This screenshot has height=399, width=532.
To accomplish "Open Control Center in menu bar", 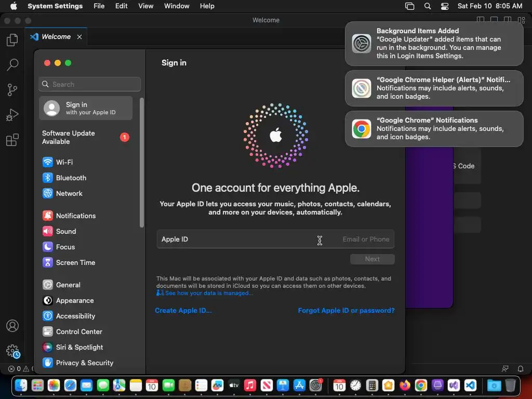I will tap(445, 6).
